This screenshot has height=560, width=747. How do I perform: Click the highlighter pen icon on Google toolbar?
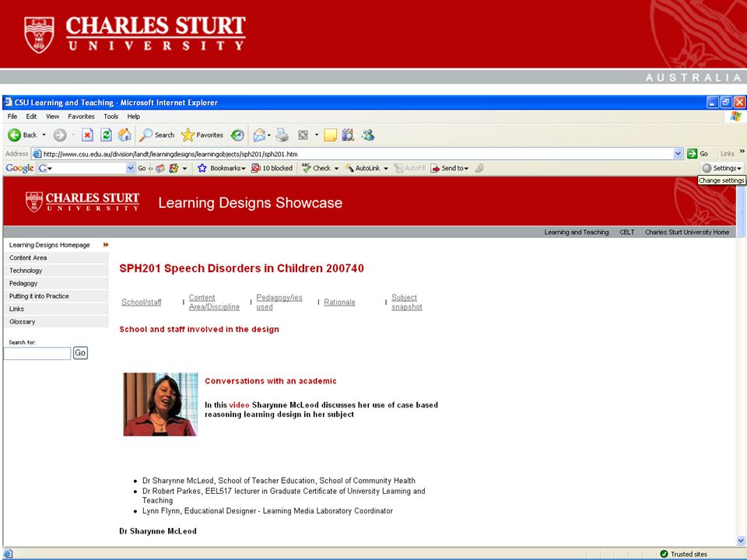tap(479, 168)
